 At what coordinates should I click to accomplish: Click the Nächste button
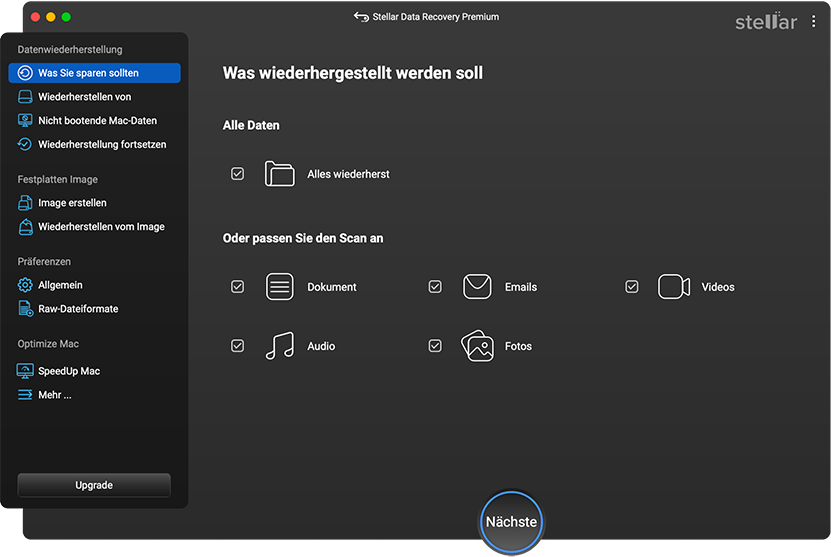click(511, 522)
